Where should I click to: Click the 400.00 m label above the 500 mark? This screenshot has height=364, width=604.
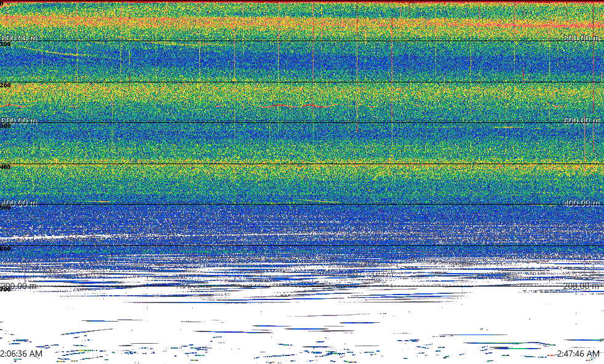(x=19, y=203)
